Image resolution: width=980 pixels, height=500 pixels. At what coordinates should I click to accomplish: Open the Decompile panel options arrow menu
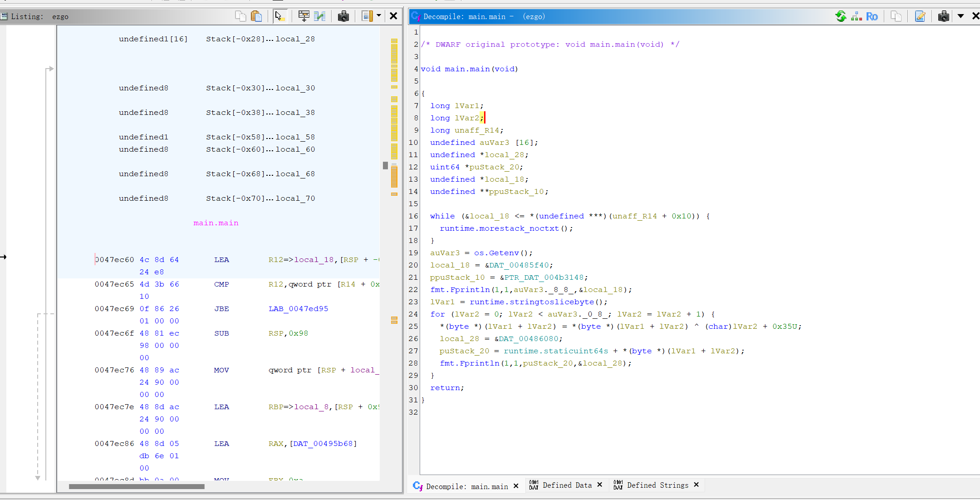point(960,16)
